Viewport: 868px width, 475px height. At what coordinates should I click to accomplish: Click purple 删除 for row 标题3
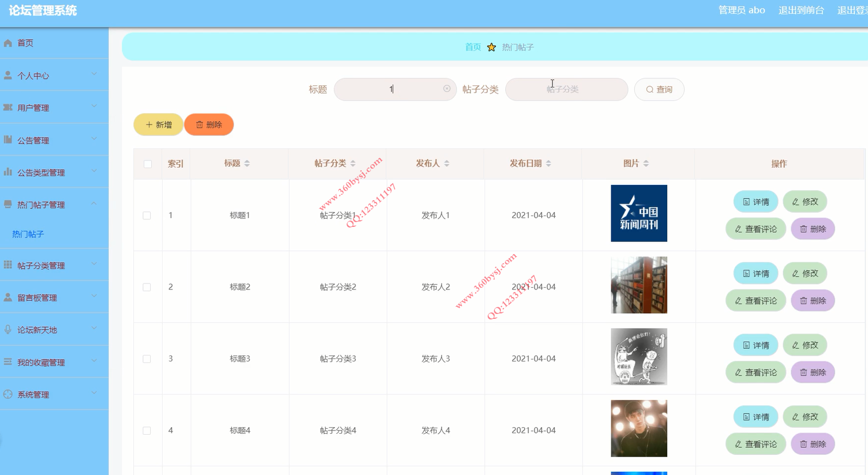coord(813,373)
